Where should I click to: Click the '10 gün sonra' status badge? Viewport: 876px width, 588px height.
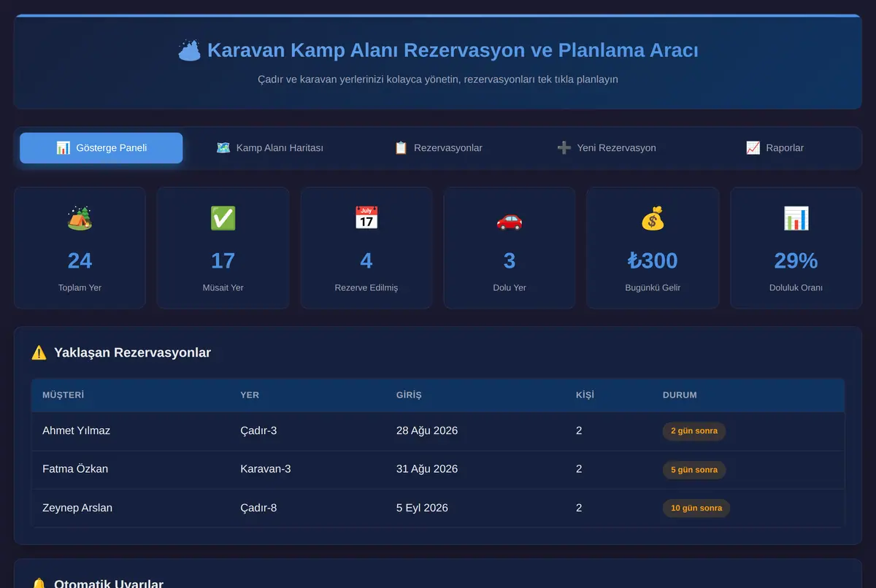click(696, 508)
